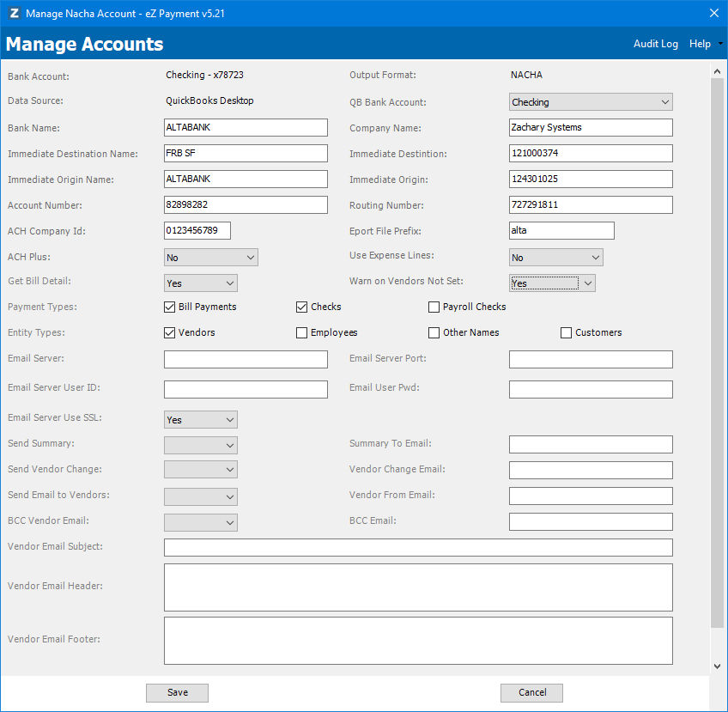The width and height of the screenshot is (728, 712).
Task: Expand the Send Vendor Change dropdown
Action: (x=201, y=470)
